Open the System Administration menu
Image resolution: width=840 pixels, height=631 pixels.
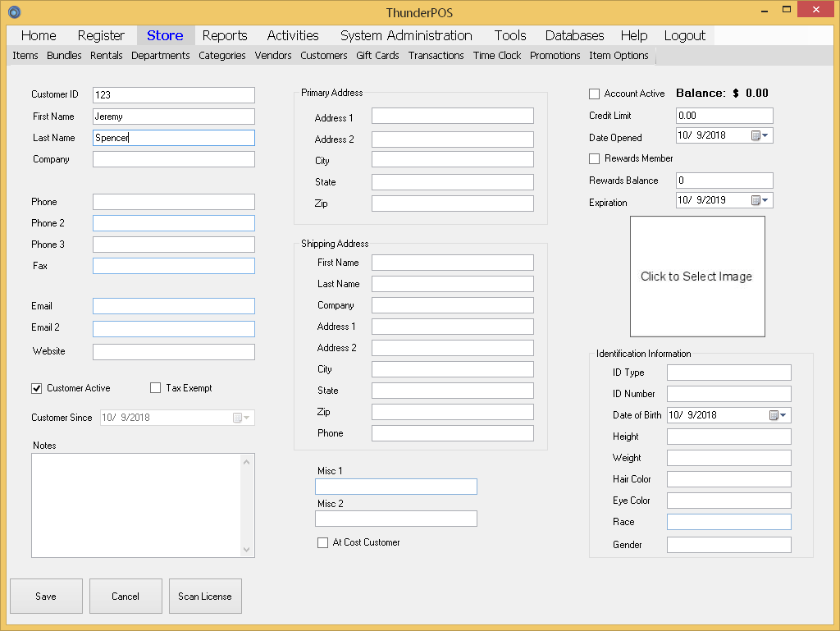(406, 35)
